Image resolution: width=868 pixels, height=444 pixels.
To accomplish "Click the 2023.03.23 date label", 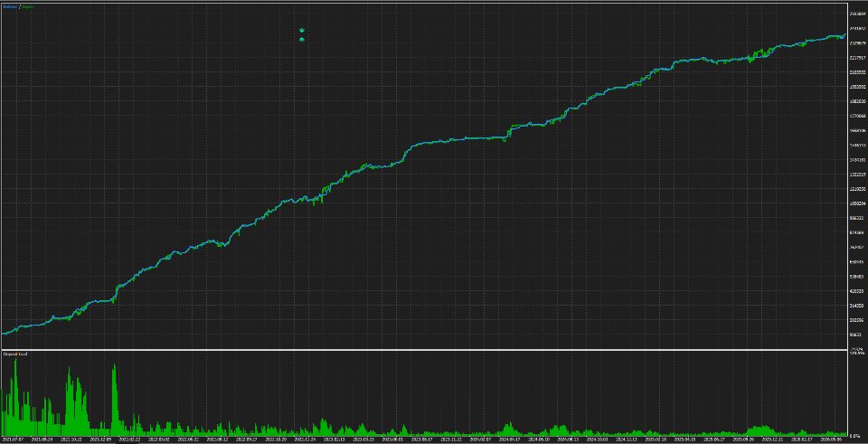I will [365, 439].
